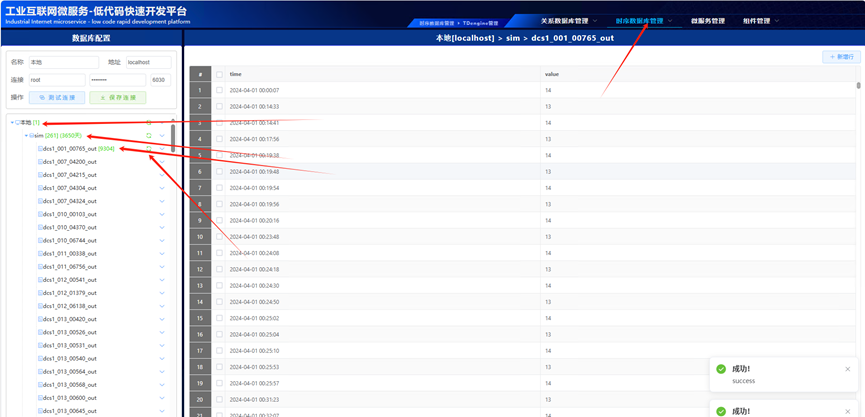Image resolution: width=865 pixels, height=417 pixels.
Task: Select the dcs1_013_00526_out table
Action: point(70,333)
